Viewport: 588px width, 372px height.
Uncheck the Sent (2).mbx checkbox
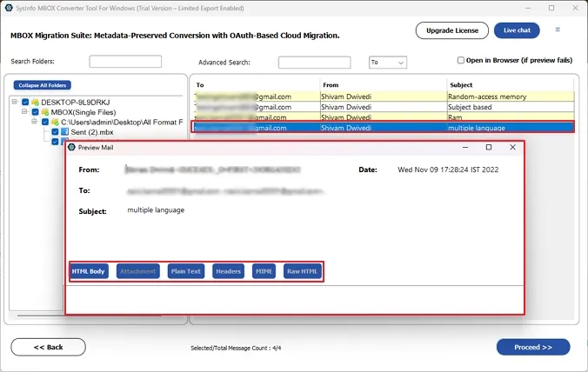(x=55, y=132)
